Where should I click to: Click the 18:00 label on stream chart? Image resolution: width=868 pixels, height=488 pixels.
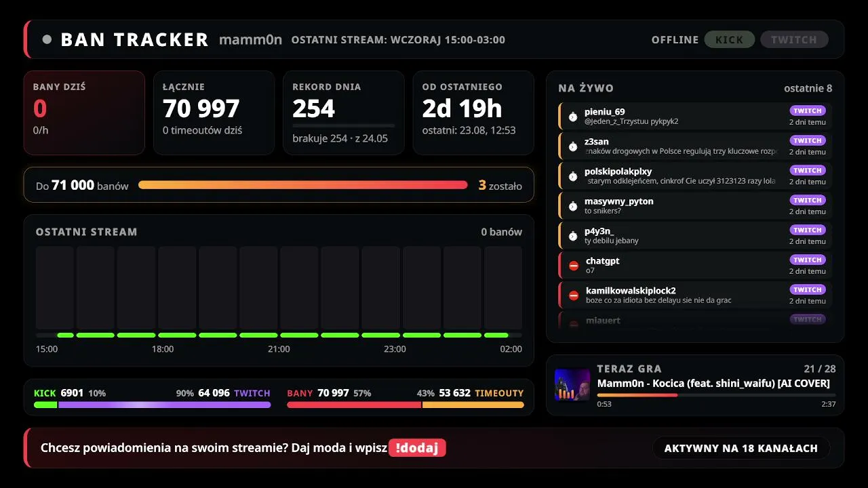tap(163, 349)
